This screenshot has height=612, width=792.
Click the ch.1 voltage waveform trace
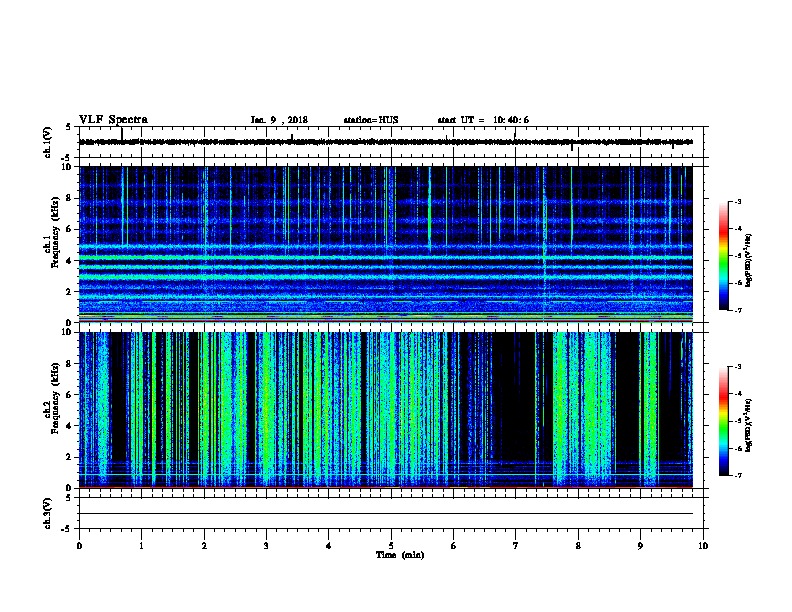(385, 142)
